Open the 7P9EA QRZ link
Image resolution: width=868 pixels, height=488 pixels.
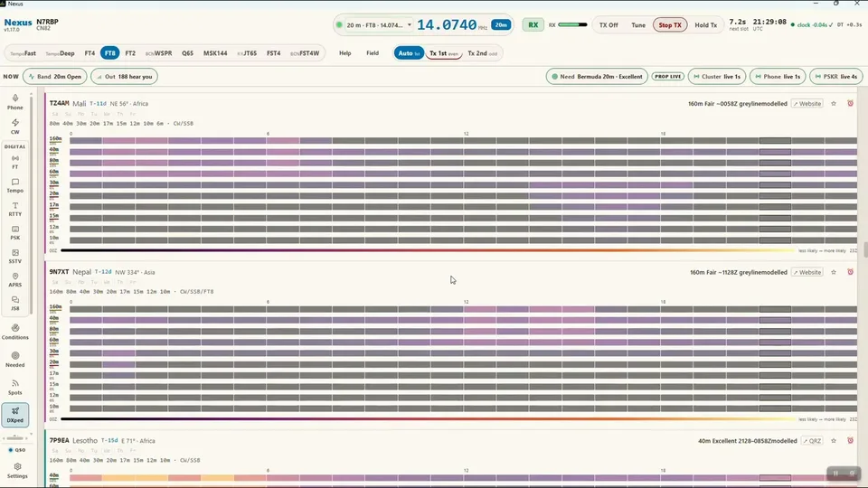coord(812,441)
